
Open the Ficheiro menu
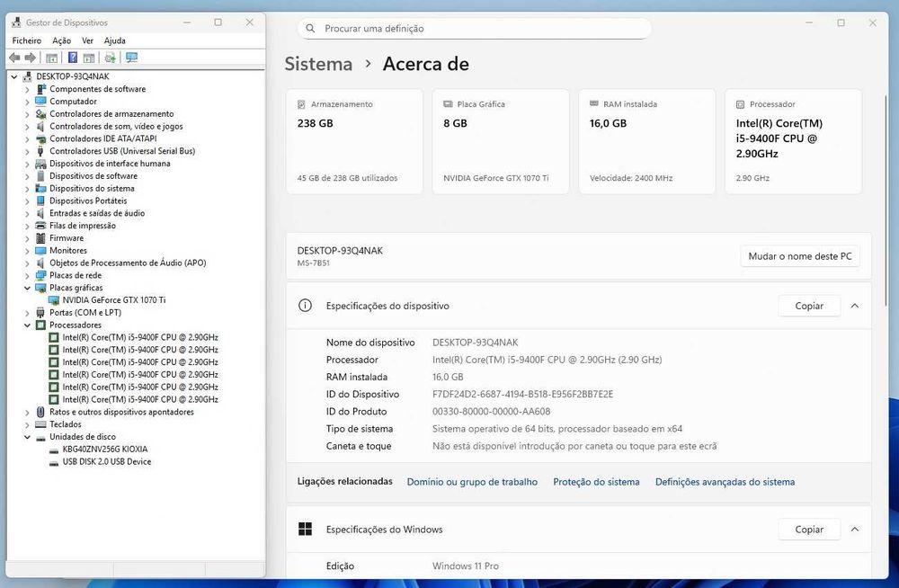click(x=26, y=40)
